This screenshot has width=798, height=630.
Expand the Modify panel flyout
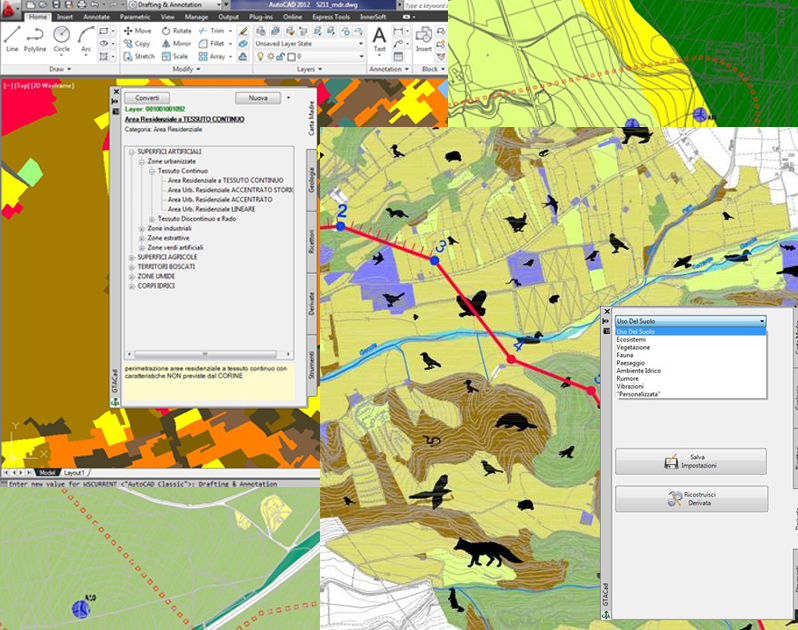click(x=186, y=69)
